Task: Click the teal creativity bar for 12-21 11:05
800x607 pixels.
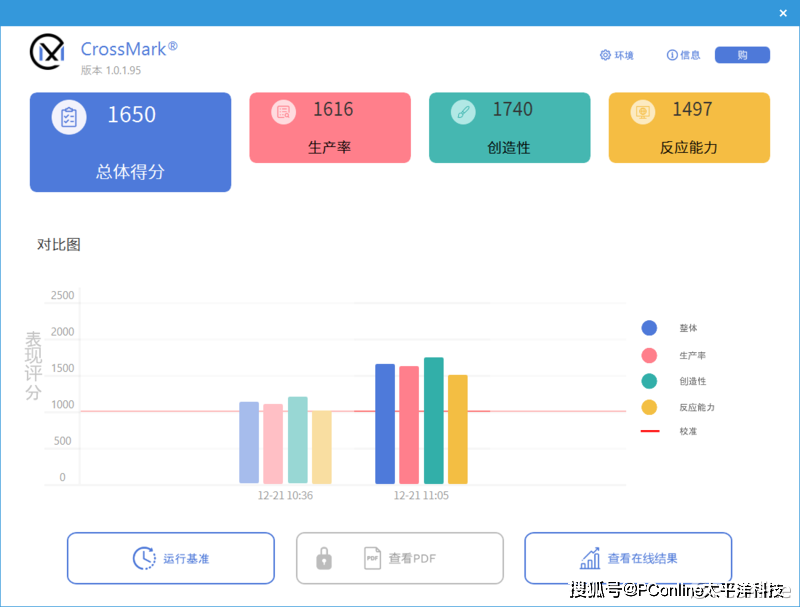Action: [x=434, y=421]
